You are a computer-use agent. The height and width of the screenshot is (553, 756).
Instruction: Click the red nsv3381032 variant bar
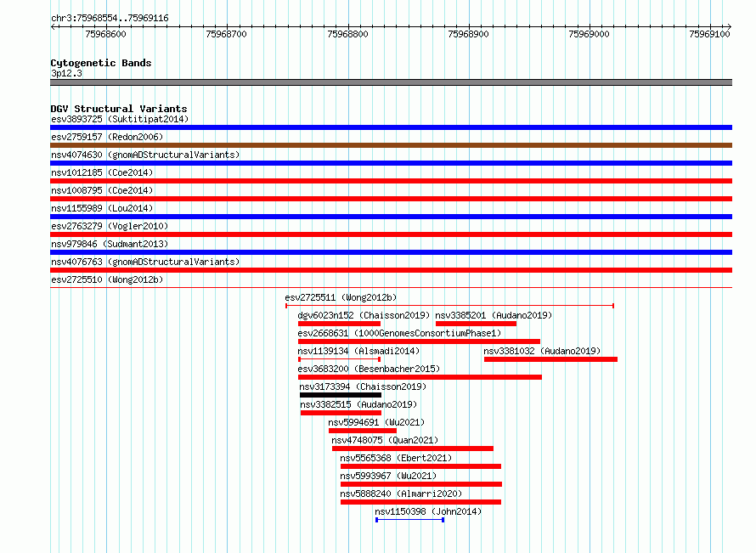[550, 359]
